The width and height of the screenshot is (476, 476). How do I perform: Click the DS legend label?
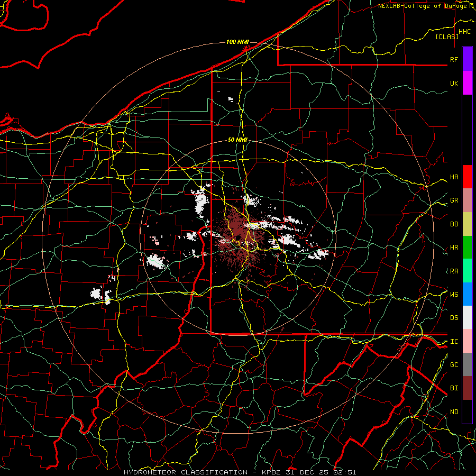pyautogui.click(x=454, y=318)
